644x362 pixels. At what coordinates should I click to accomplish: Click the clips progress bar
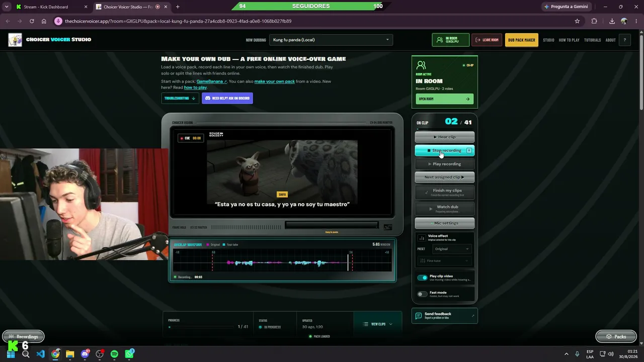(201, 327)
